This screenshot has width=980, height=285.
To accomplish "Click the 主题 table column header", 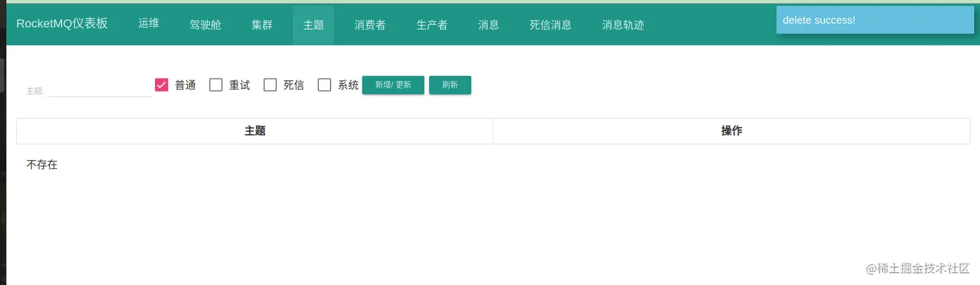I will tap(255, 131).
